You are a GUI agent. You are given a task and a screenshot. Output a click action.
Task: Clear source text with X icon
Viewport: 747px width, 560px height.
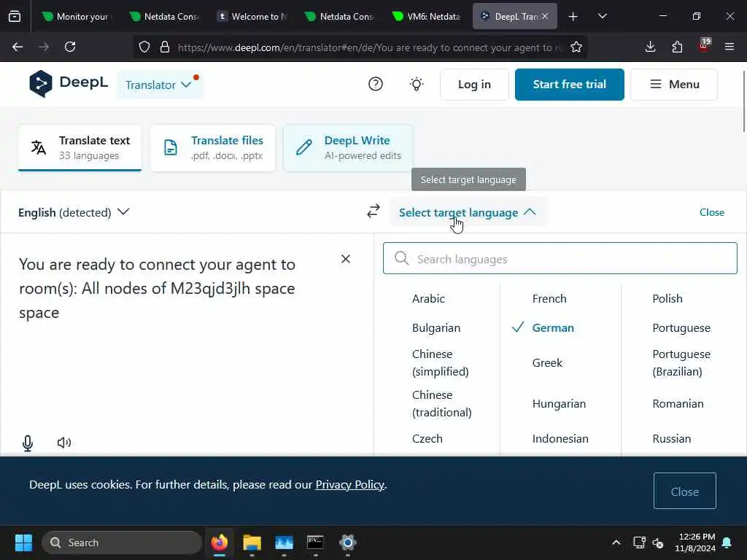tap(346, 259)
